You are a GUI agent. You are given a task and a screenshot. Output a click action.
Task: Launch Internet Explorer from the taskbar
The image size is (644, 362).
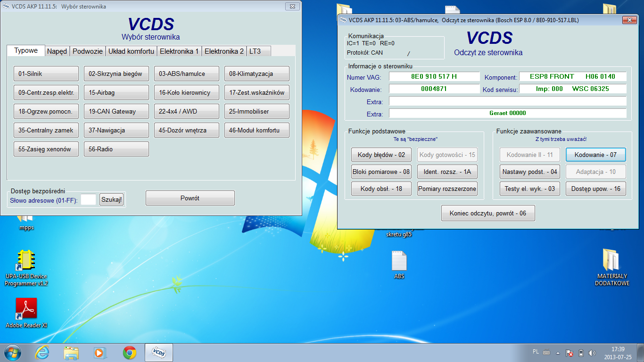click(x=43, y=353)
